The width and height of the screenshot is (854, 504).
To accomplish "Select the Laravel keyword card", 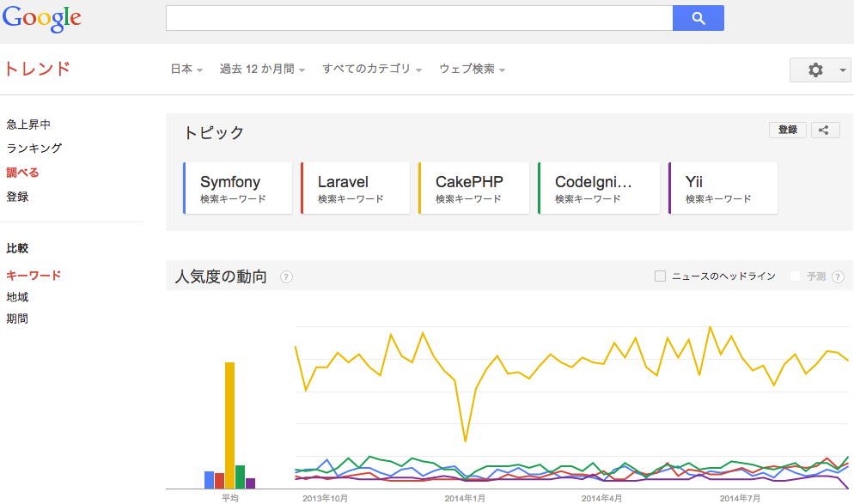I will (x=355, y=188).
